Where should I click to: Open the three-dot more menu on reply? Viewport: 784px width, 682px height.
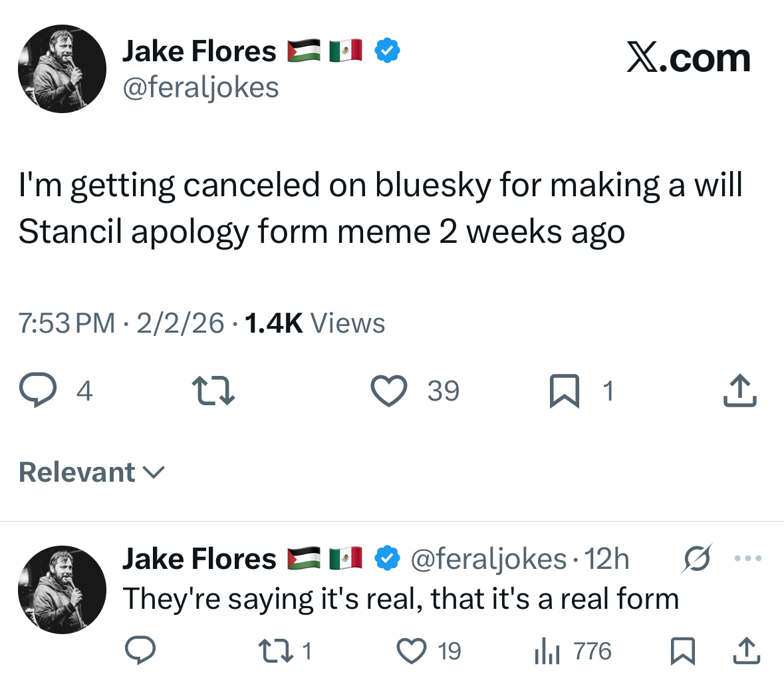748,558
